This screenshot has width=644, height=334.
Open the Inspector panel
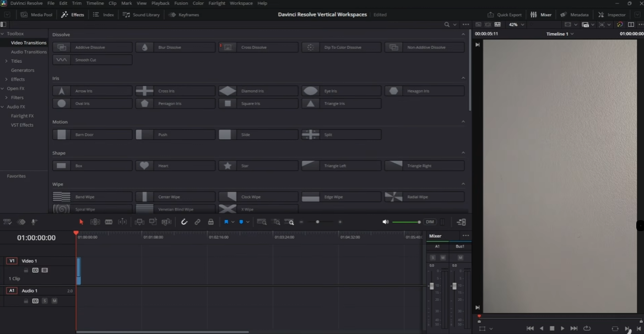tap(612, 15)
